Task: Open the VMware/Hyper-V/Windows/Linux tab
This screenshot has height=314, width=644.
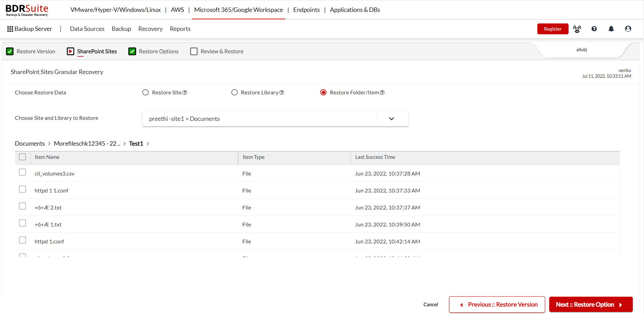Action: pyautogui.click(x=115, y=10)
